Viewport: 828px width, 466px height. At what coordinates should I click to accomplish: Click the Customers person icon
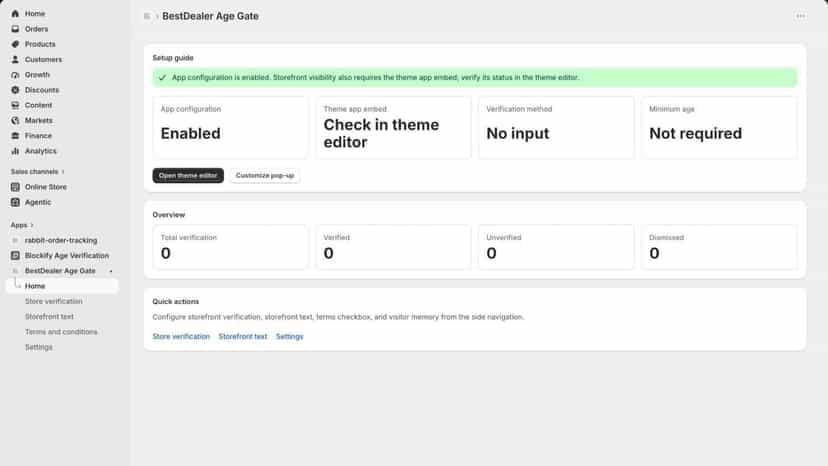tap(15, 60)
